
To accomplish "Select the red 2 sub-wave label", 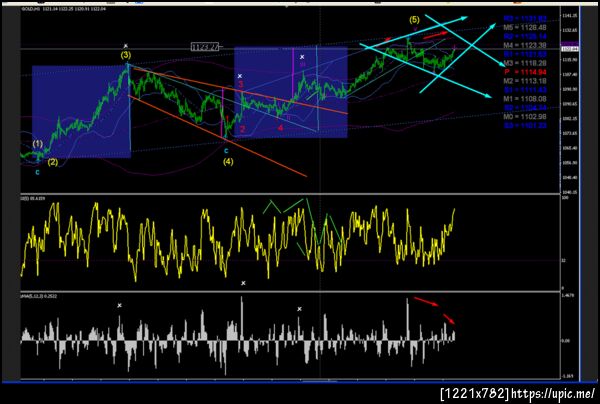I will pyautogui.click(x=242, y=130).
